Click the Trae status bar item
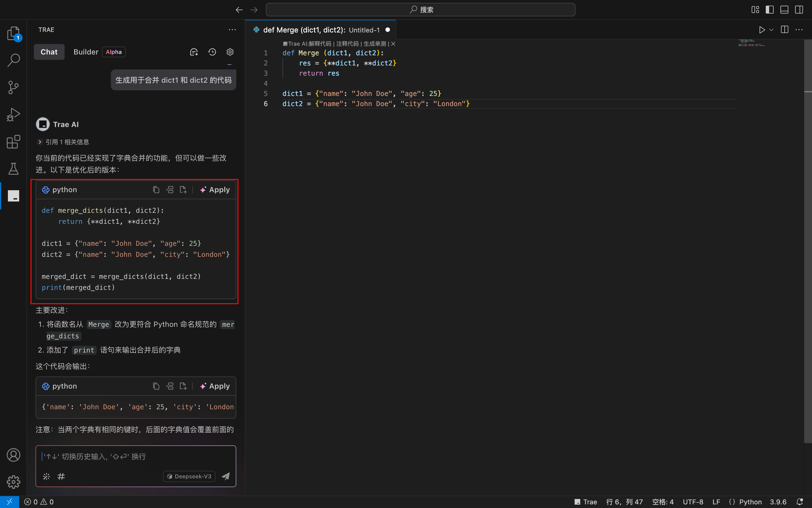The image size is (812, 508). point(586,502)
